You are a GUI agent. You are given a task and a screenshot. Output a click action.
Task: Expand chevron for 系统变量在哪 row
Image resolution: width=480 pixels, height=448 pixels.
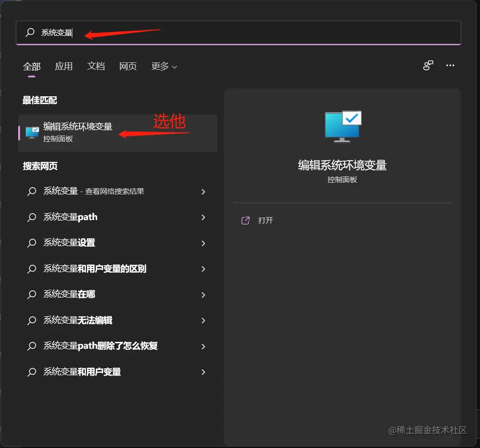pyautogui.click(x=203, y=295)
